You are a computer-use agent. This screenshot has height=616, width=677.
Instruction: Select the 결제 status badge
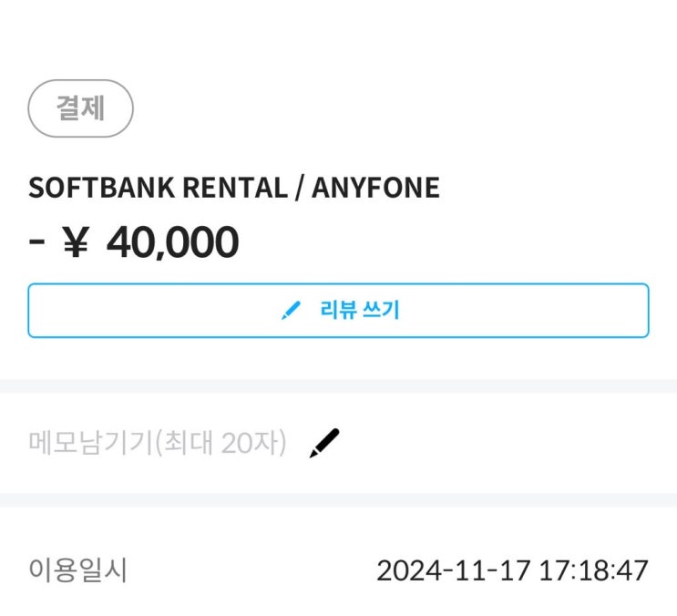click(x=81, y=108)
